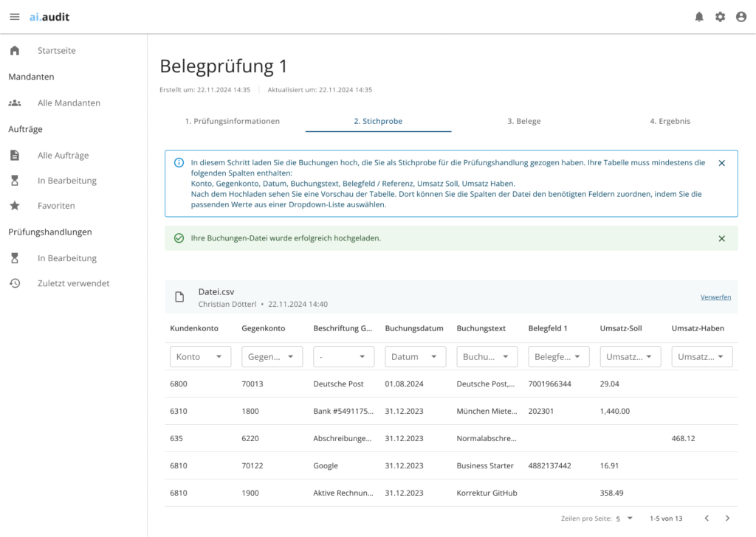Click the Verwerfen link to discard file
This screenshot has height=537, width=756.
pyautogui.click(x=715, y=297)
